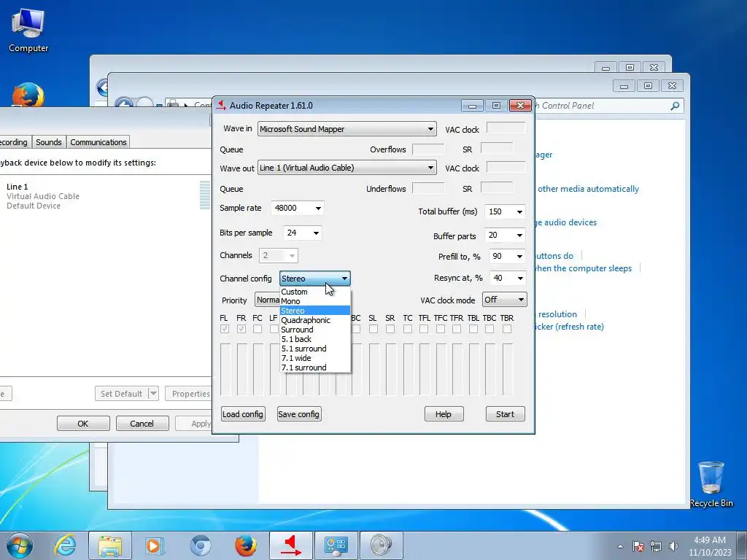
Task: Click Audio Repeater taskbar icon
Action: click(x=291, y=545)
